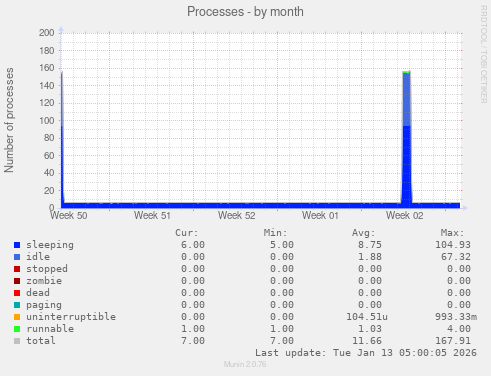Click the uninterruptible max value 993.33m
The image size is (491, 376).
(x=456, y=317)
